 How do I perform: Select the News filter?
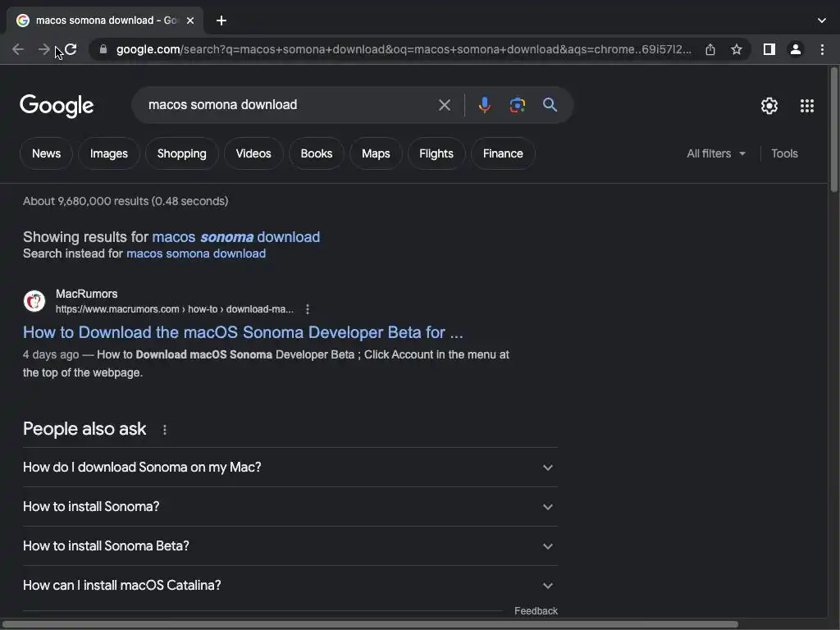click(x=46, y=153)
